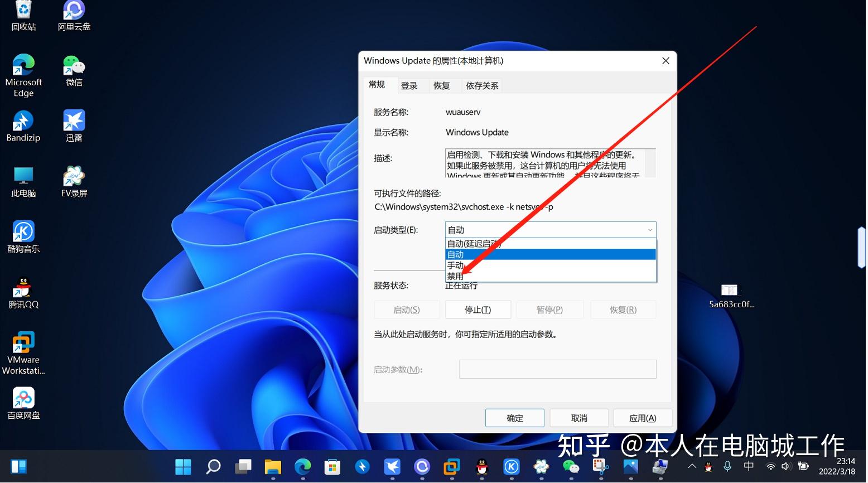This screenshot has height=483, width=868.
Task: Open File Explorer from the taskbar
Action: pos(273,466)
